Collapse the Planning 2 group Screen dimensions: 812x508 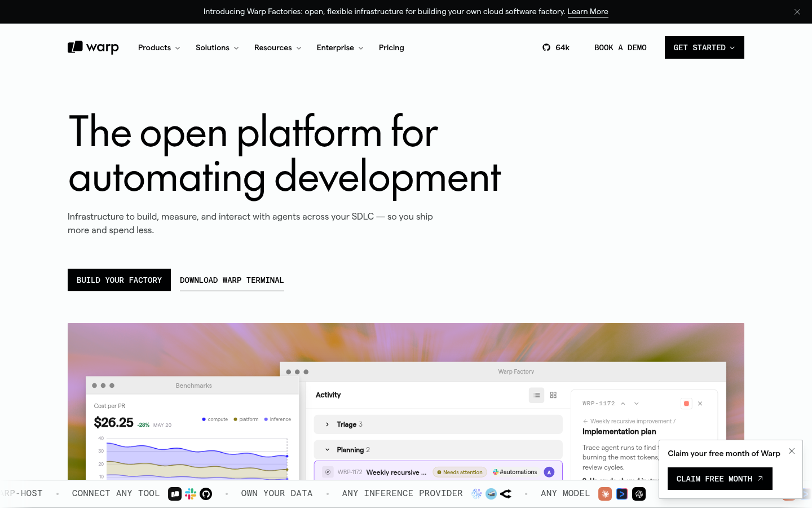(438, 450)
